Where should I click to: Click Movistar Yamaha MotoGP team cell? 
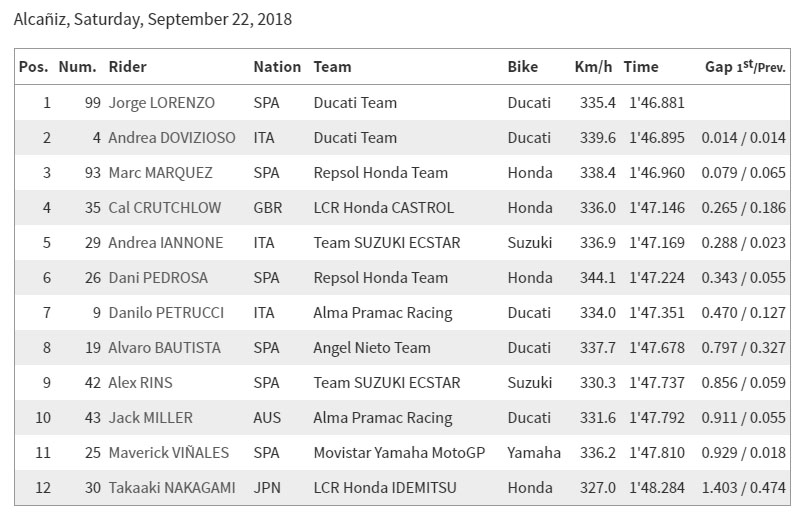click(x=399, y=452)
